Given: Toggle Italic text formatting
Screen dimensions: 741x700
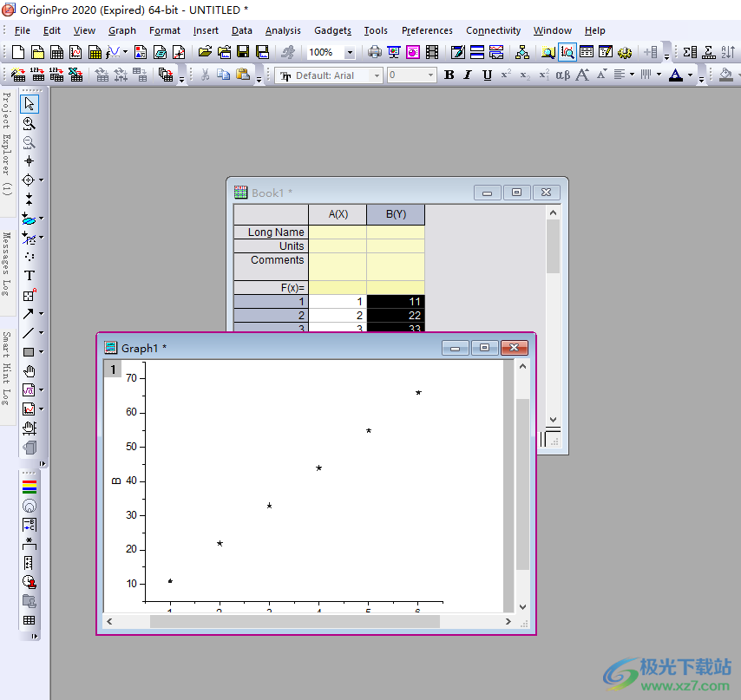Looking at the screenshot, I should [468, 75].
